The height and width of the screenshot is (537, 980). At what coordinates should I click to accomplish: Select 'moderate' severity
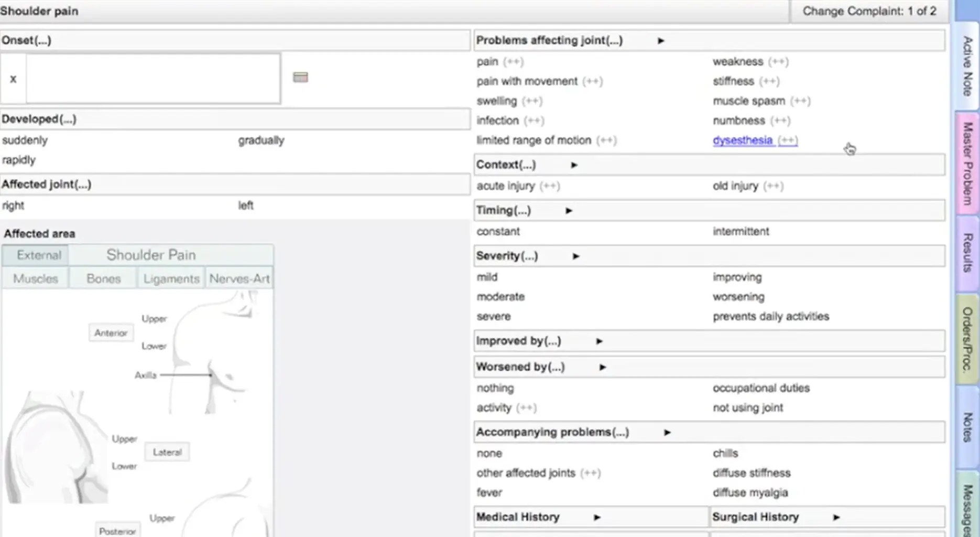pos(500,296)
